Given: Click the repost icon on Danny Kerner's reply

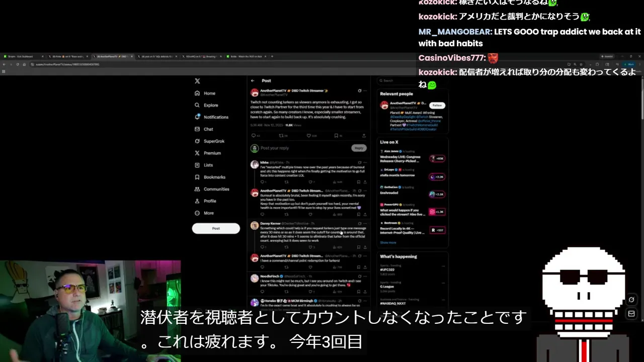Looking at the screenshot, I should pyautogui.click(x=286, y=247).
